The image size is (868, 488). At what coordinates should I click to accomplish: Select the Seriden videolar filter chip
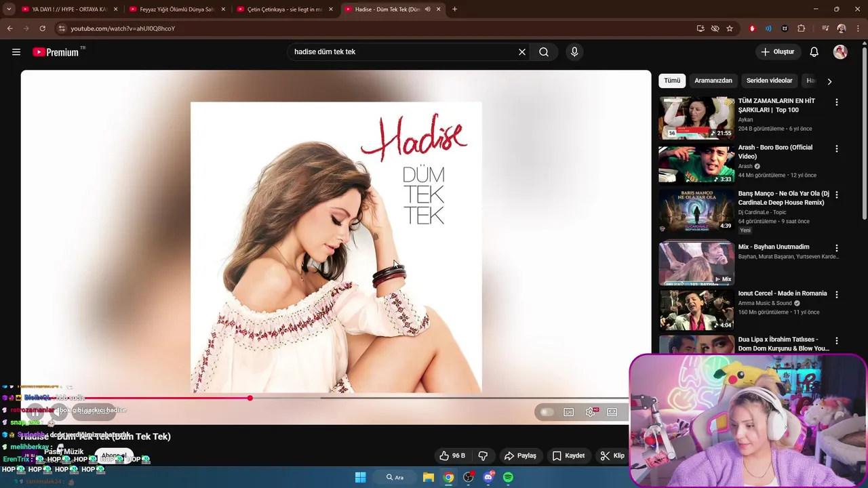770,81
